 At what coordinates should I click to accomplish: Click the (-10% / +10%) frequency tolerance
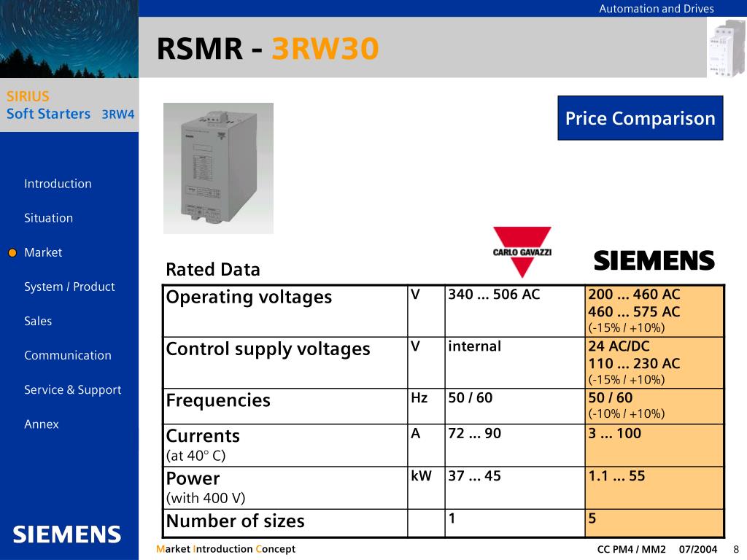pos(627,414)
